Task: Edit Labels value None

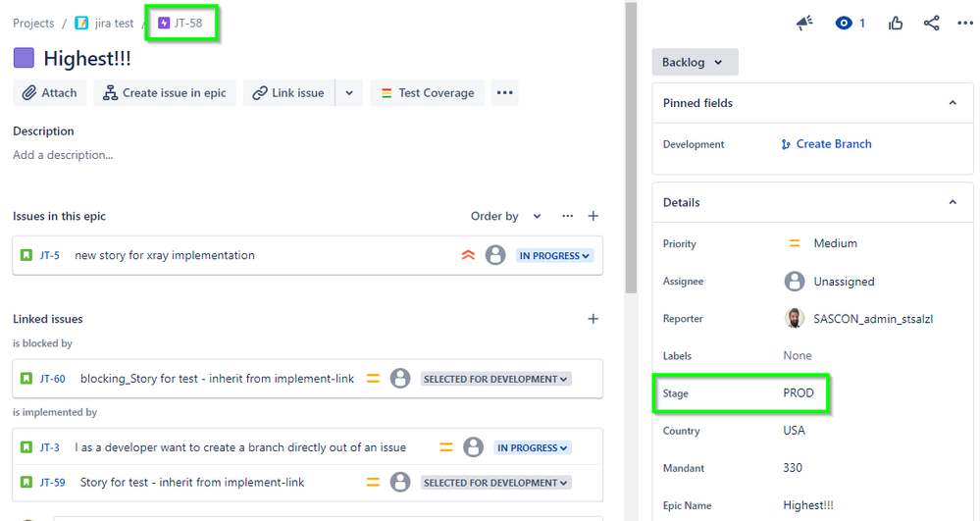Action: 798,355
